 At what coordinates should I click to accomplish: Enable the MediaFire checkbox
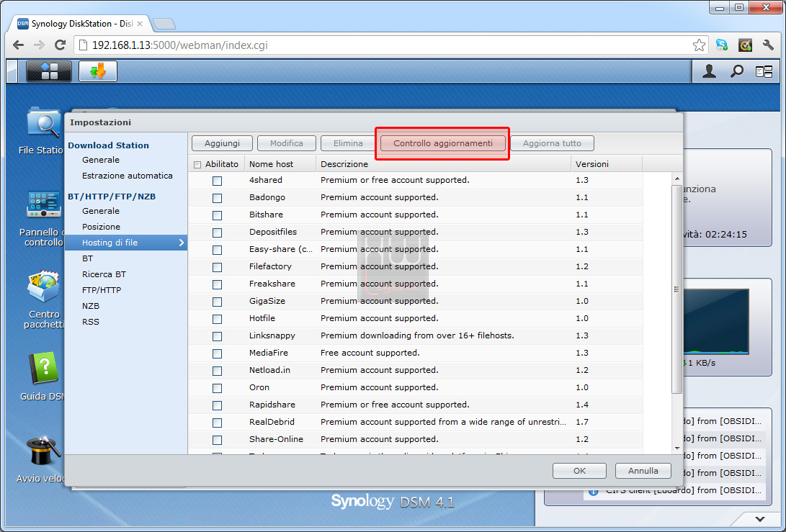point(217,353)
